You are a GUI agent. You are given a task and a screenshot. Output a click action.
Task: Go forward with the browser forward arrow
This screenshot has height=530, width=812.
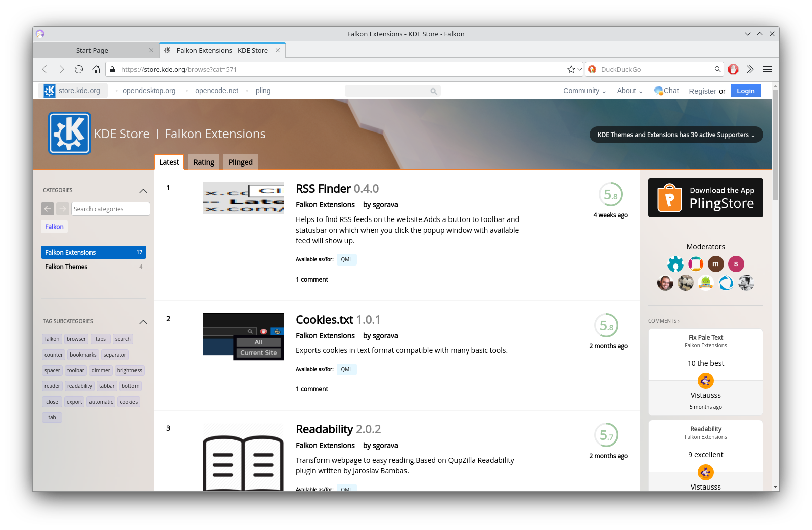pos(62,69)
